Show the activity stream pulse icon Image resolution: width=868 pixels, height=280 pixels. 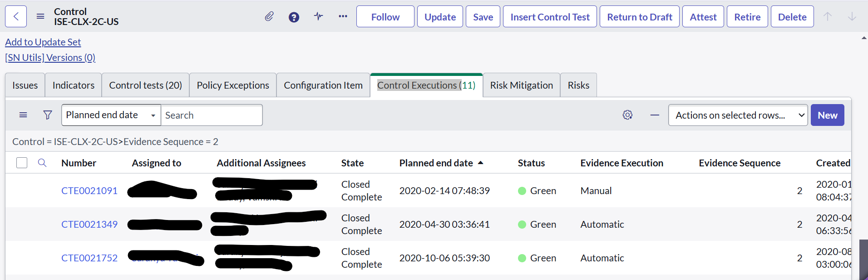318,16
